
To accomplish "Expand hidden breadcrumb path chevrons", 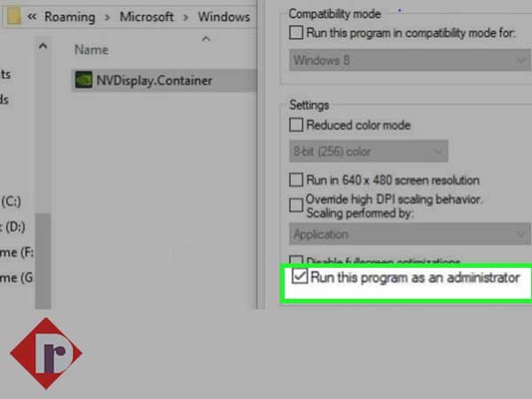I will click(32, 16).
